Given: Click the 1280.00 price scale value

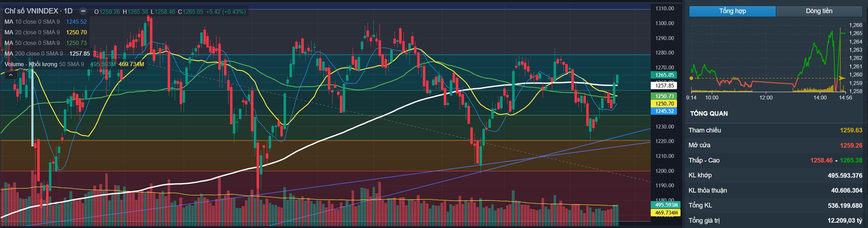Looking at the screenshot, I should (x=665, y=53).
